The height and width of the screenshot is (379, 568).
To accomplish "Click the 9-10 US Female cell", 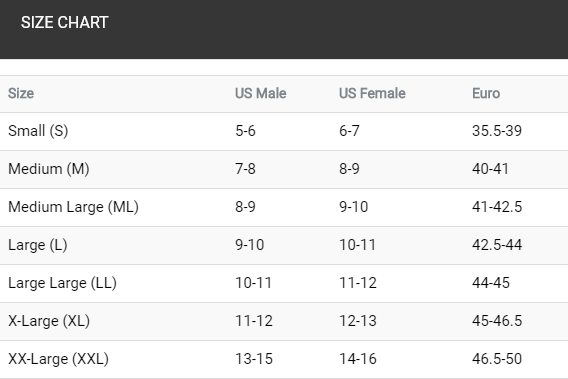I will coord(354,207).
